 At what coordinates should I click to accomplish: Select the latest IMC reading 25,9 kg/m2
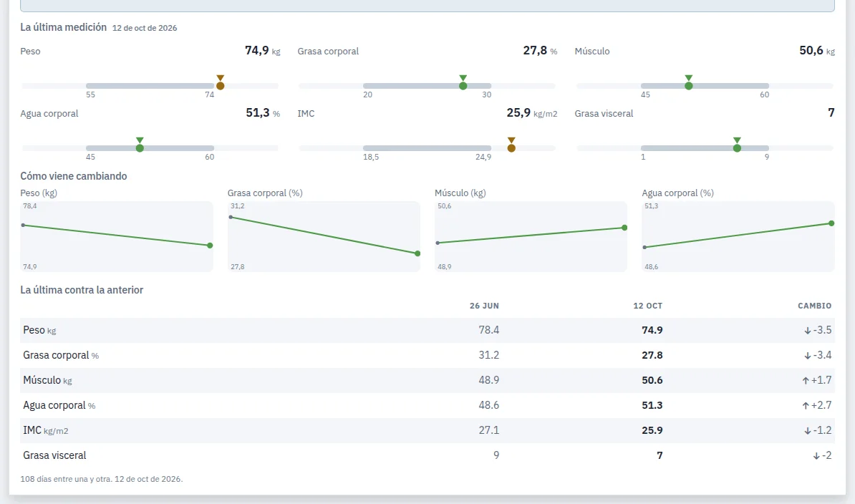[x=531, y=113]
